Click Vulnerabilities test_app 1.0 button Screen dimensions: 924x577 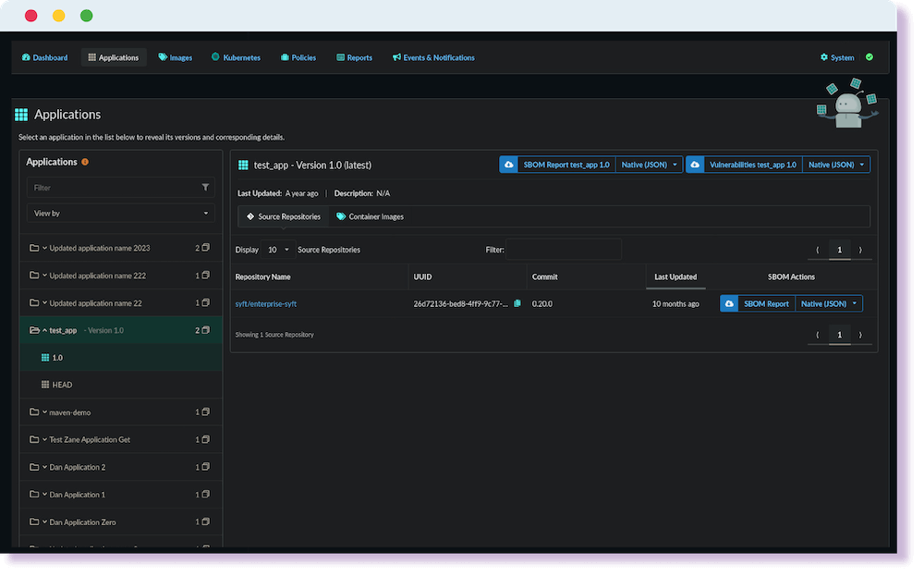click(x=753, y=166)
